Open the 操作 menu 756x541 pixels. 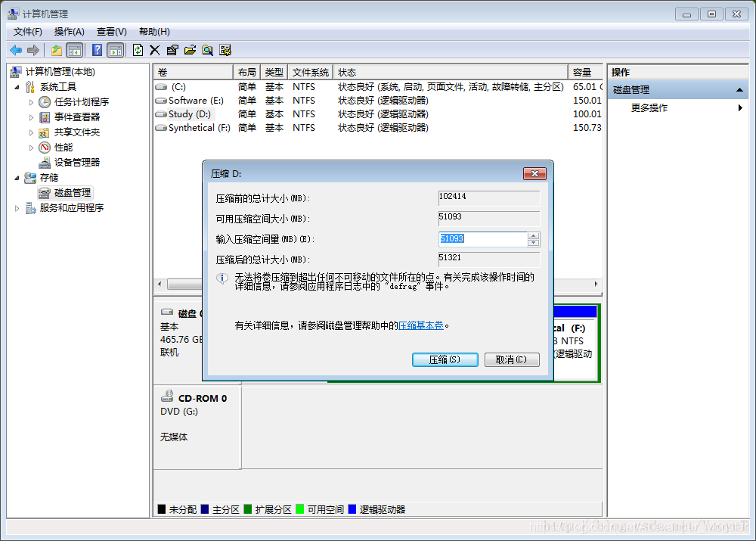68,31
